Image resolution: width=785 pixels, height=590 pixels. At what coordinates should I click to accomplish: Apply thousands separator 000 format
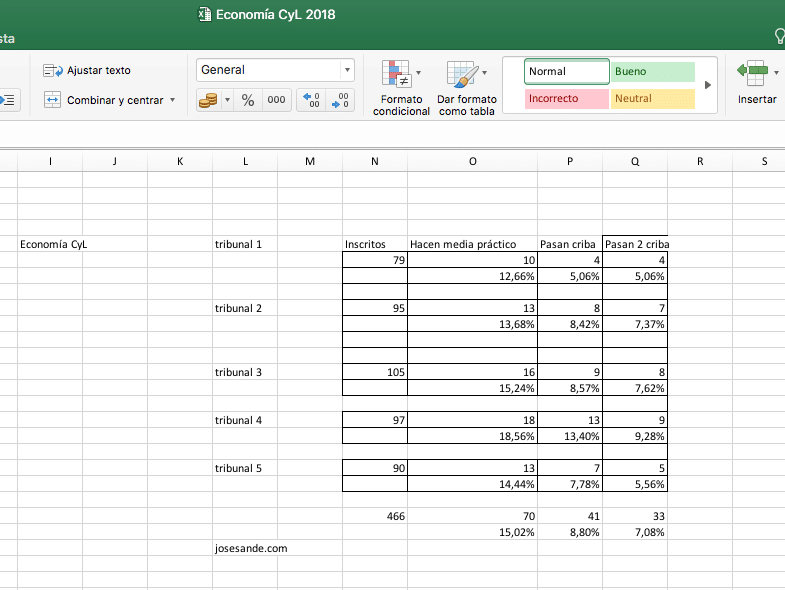(x=276, y=100)
